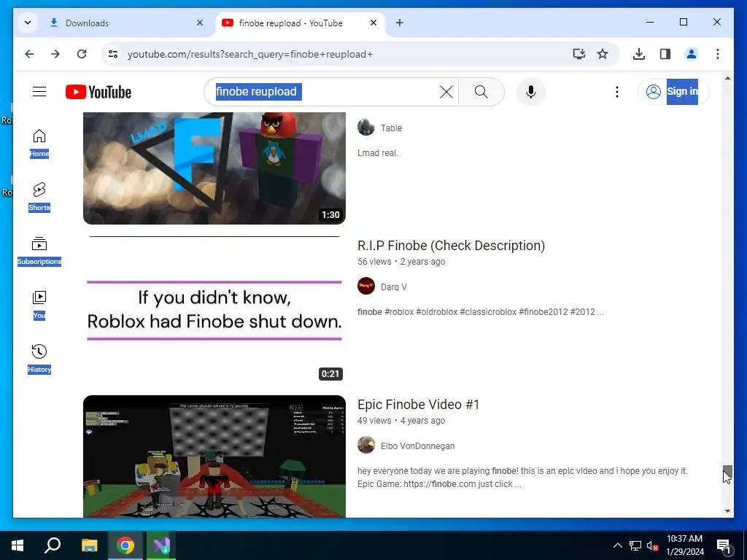
Task: Open the Chrome profile avatar
Action: pos(692,54)
